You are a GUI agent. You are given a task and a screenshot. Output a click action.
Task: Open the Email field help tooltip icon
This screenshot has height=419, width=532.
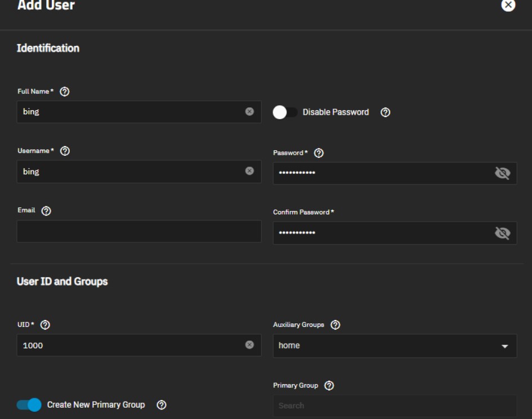tap(46, 211)
